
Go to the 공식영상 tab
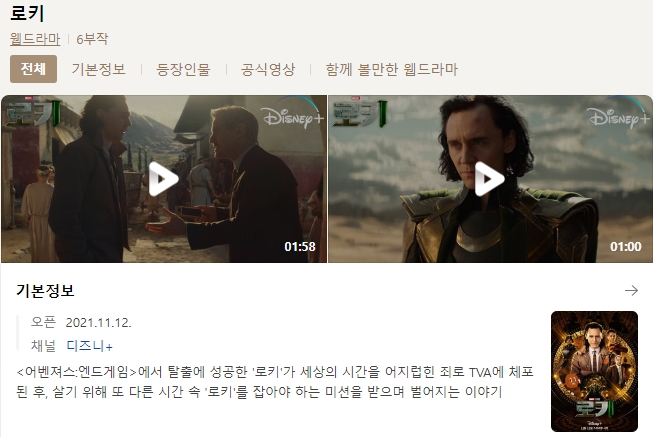click(x=268, y=69)
